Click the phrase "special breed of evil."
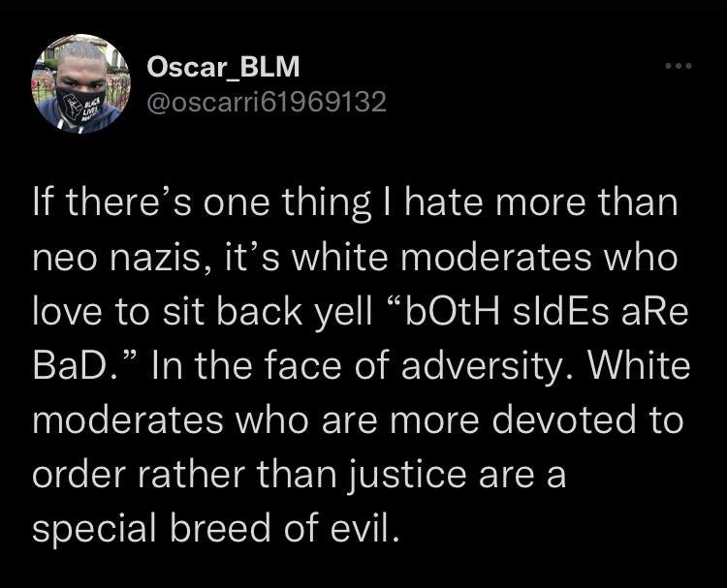This screenshot has height=588, width=727. 213,530
